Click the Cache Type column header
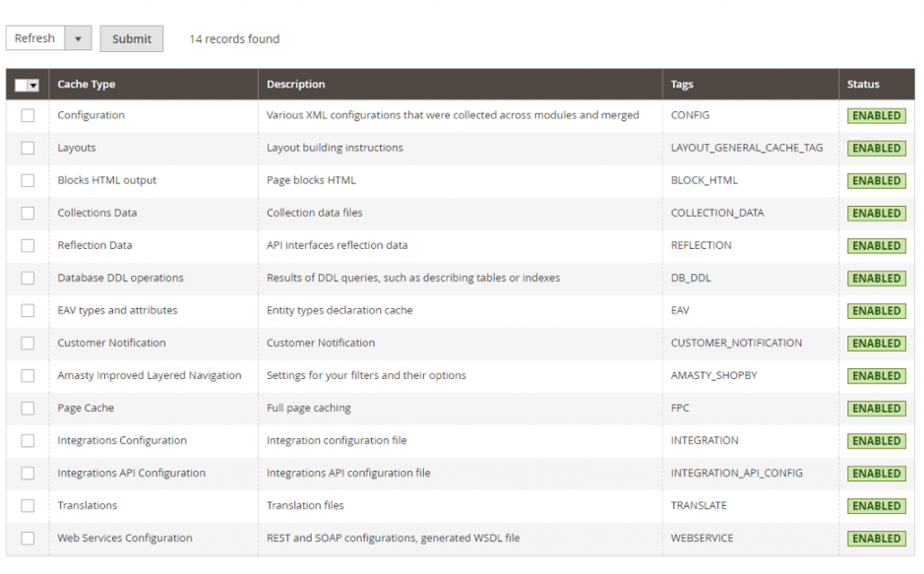This screenshot has width=924, height=574. [87, 85]
